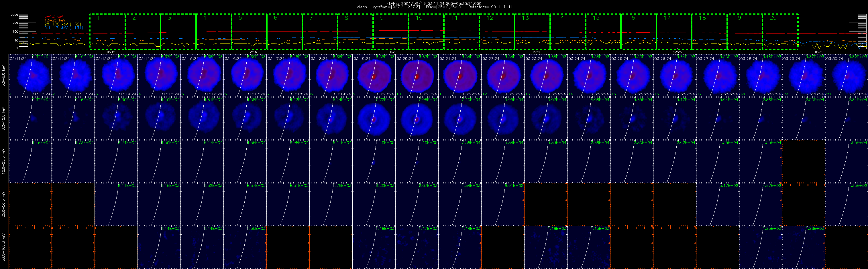The image size is (868, 269).
Task: Select the 12.0-25.0 keV image labeled 1.20E+05
Action: tap(374, 161)
